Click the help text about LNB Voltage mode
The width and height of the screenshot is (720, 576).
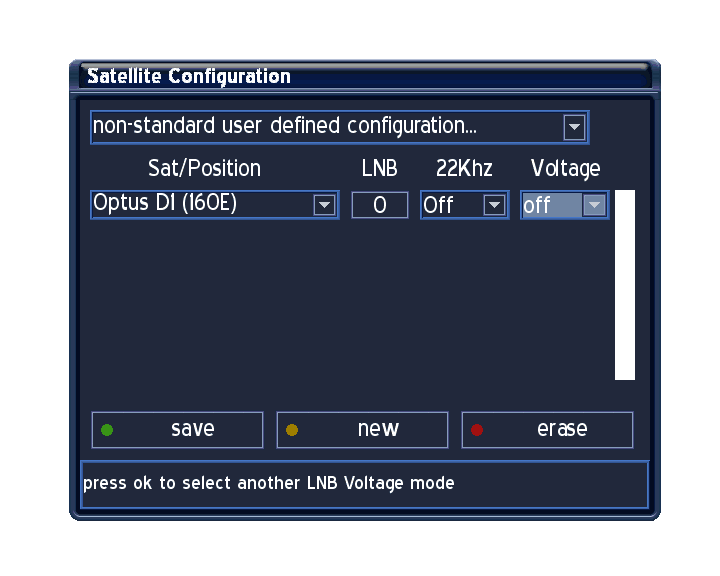point(269,483)
